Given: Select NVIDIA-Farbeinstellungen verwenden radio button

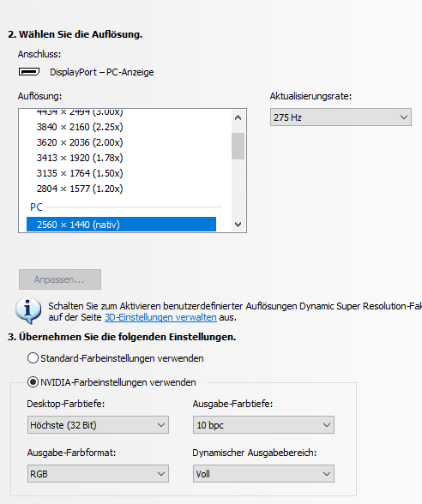Looking at the screenshot, I should click(33, 382).
